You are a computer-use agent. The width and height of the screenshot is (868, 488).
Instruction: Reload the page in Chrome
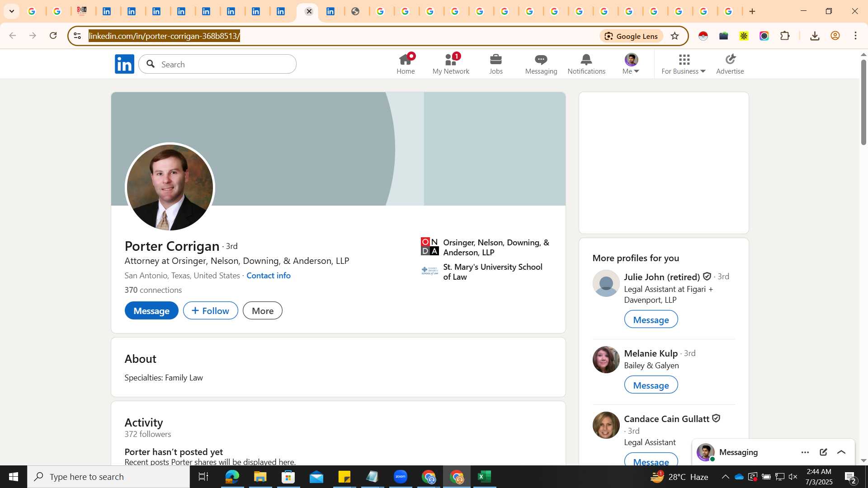click(x=53, y=36)
